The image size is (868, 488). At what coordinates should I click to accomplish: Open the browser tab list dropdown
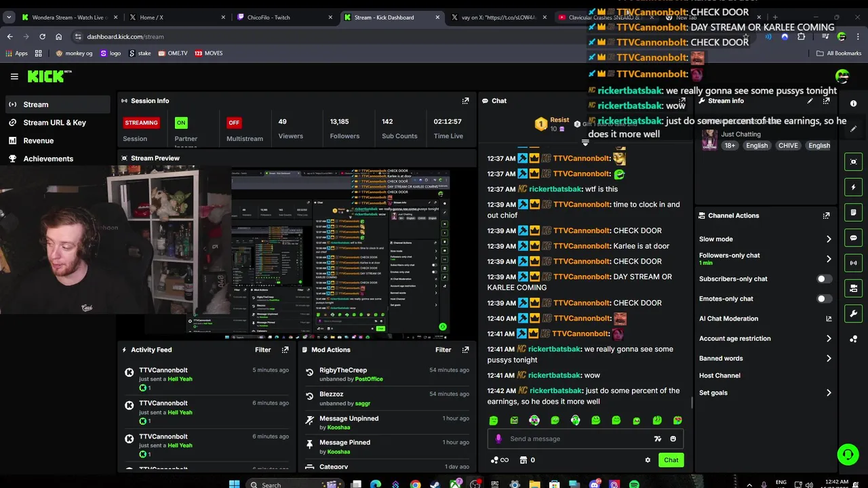point(9,17)
